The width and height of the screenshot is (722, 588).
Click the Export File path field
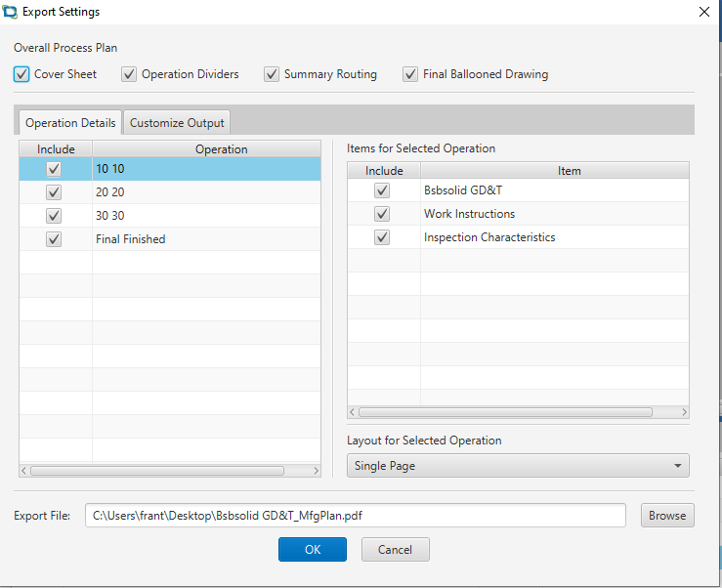click(356, 516)
